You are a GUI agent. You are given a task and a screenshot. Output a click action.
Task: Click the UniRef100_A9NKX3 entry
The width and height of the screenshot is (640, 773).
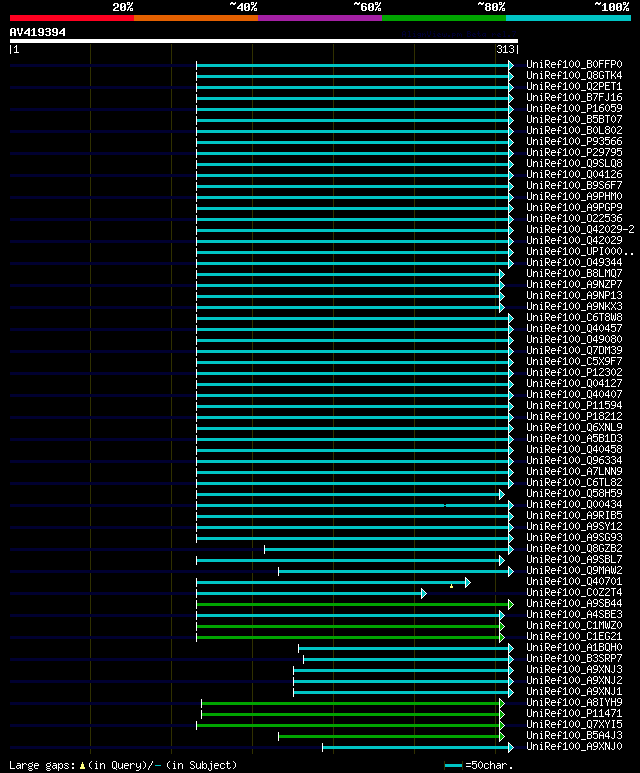tap(574, 306)
